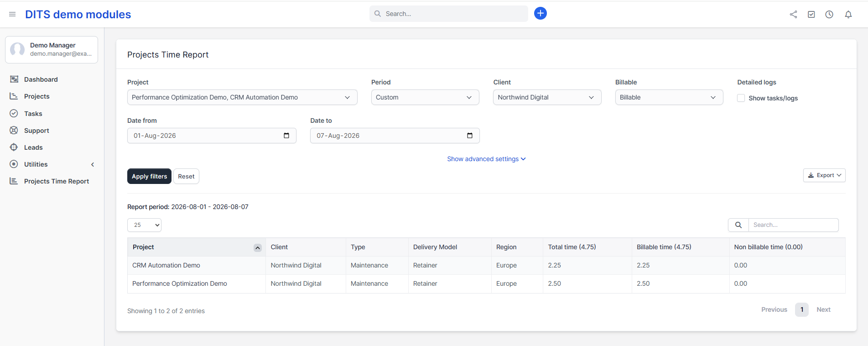Expand Show advanced settings

[486, 159]
